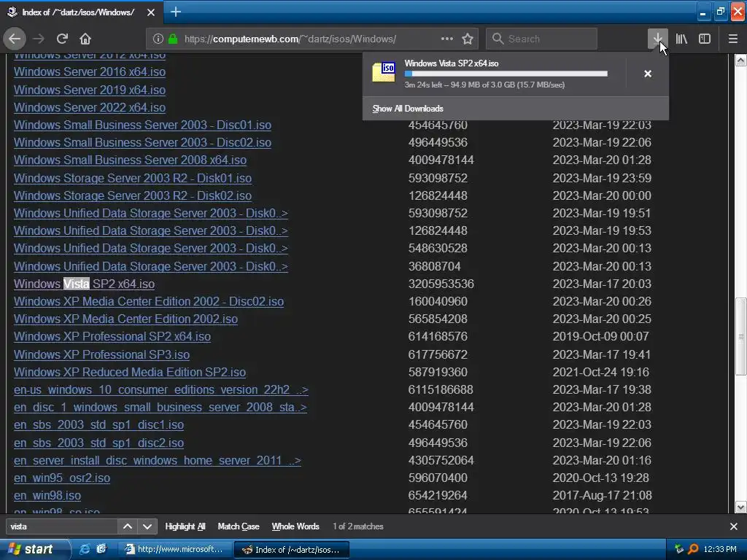Click file size 6115186688
Viewport: 747px width, 560px height.
point(441,389)
